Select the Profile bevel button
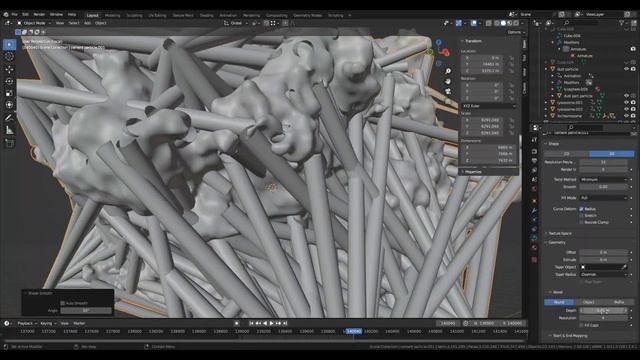 (619, 302)
